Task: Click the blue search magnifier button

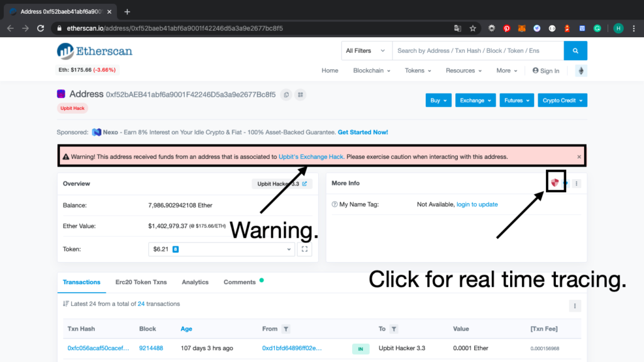Action: click(x=575, y=51)
